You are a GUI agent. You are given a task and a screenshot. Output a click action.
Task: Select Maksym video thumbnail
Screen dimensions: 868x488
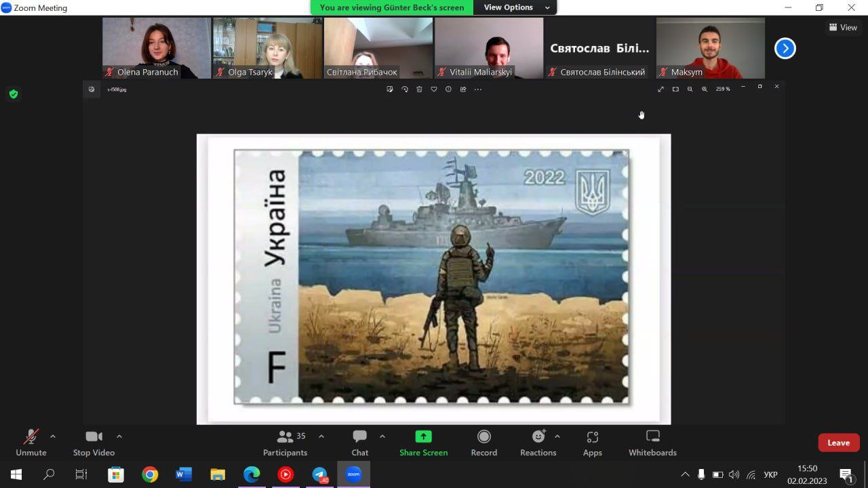pos(711,48)
